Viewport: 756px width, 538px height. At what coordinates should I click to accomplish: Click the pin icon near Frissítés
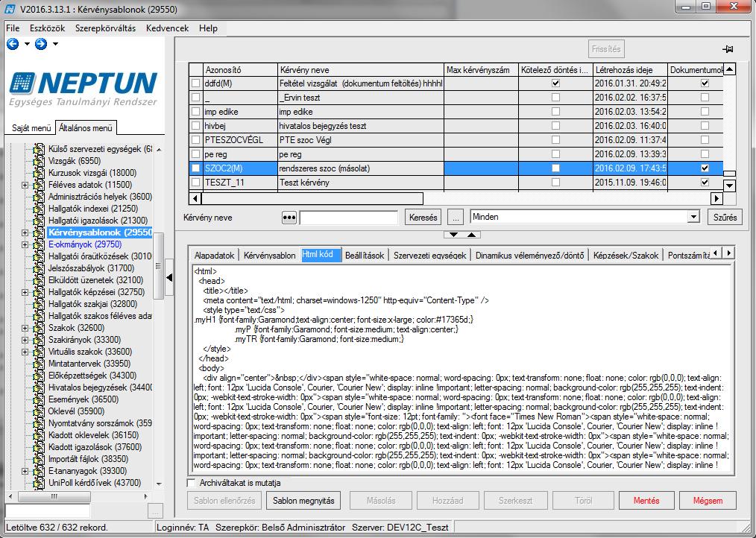click(728, 49)
